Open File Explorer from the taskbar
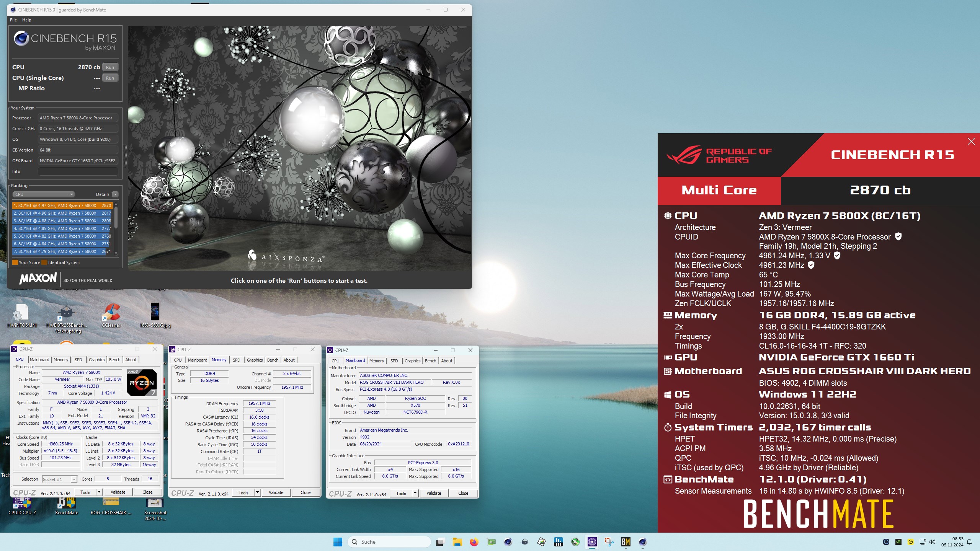 [457, 542]
